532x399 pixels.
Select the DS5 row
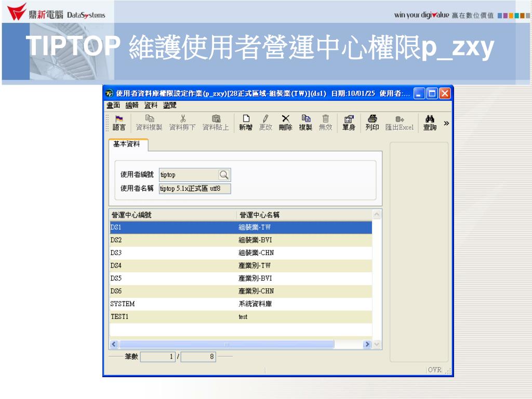click(x=241, y=278)
